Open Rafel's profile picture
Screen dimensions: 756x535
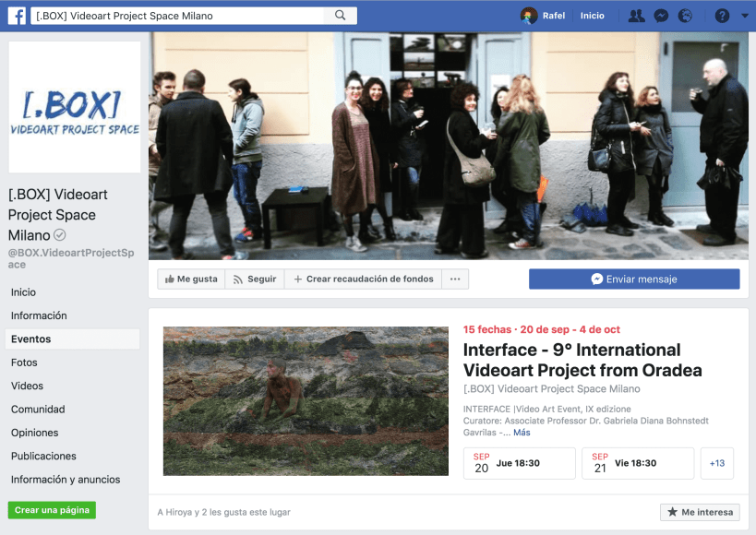tap(529, 16)
